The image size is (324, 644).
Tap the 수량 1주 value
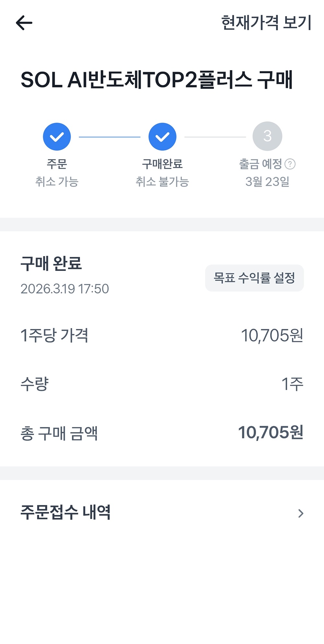(x=292, y=384)
